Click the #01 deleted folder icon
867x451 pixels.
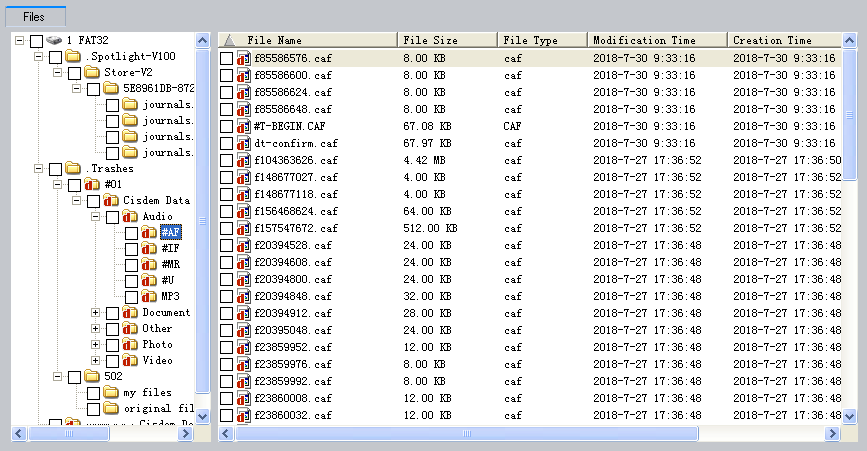click(92, 184)
